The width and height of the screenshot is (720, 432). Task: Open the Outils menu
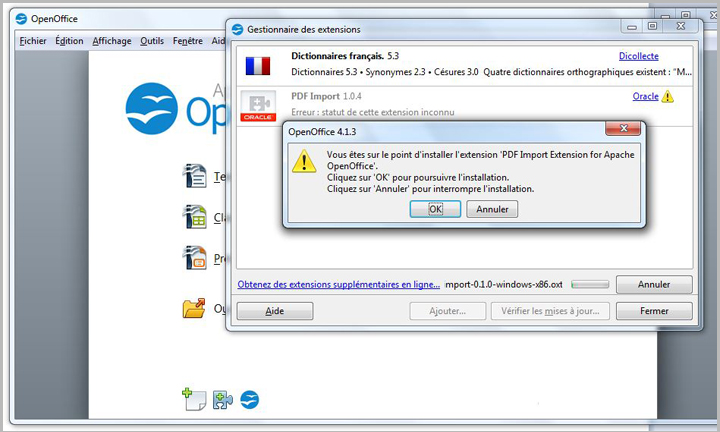[152, 41]
